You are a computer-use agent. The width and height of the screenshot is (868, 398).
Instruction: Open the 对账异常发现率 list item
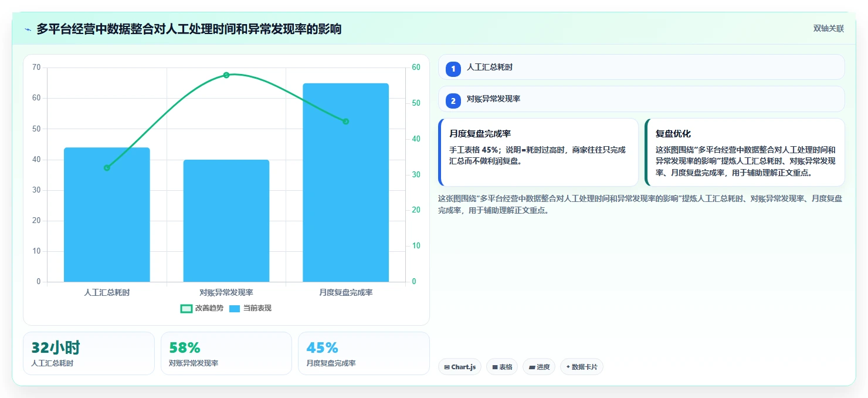pos(641,99)
